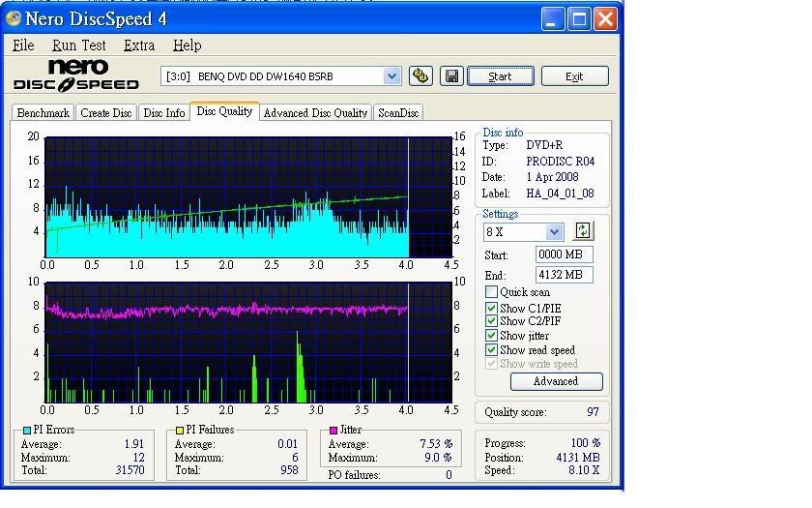Minimize the Nero DiscSpeed window
Viewport: 812px width, 508px height.
pos(553,19)
